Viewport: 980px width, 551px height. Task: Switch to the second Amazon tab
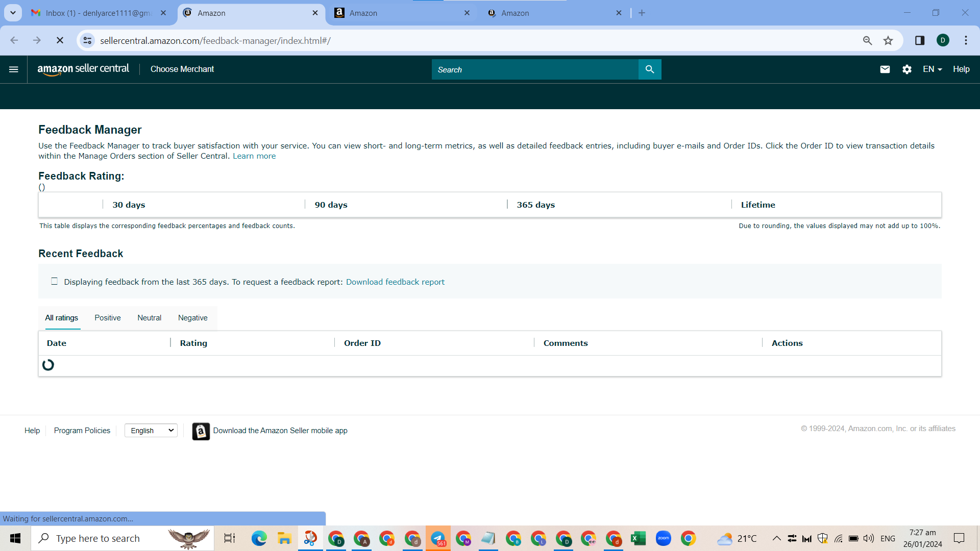tap(402, 13)
